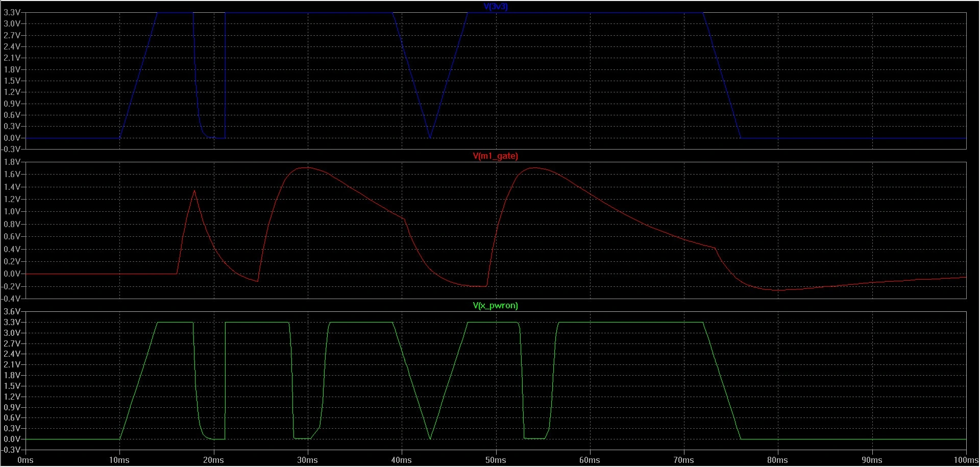Click 2.4V on the V(3v3) pane axis

tap(12, 46)
